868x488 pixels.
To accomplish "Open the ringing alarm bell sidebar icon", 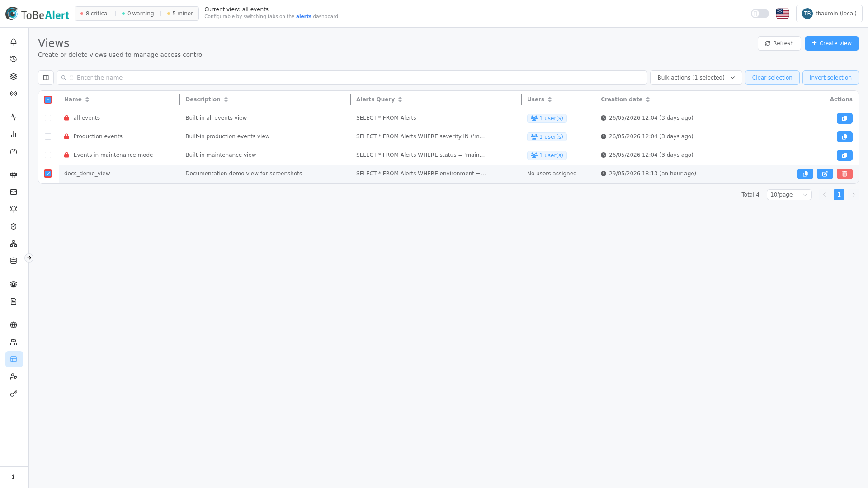I will click(x=14, y=209).
